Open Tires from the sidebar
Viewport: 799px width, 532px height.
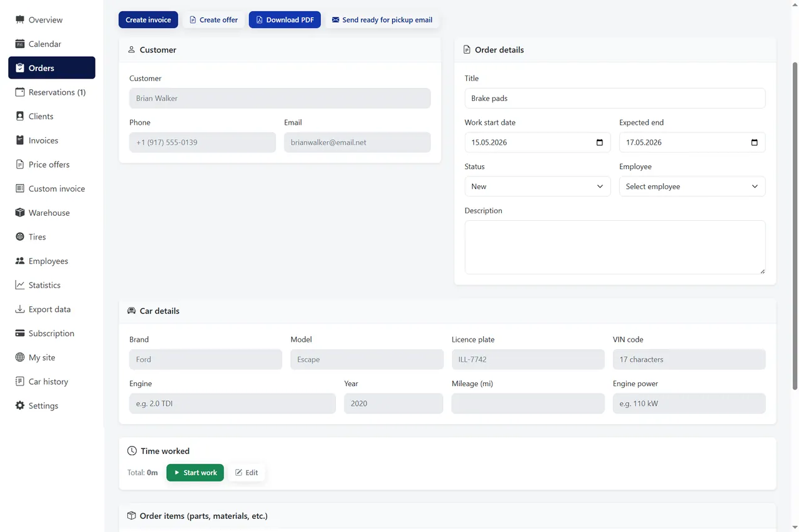point(52,237)
